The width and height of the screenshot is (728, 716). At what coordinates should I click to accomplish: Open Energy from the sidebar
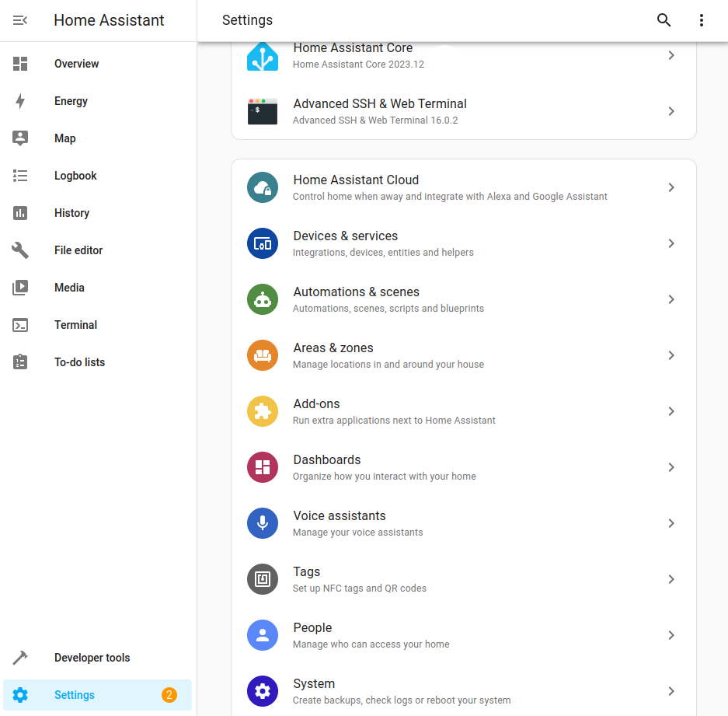[x=97, y=101]
